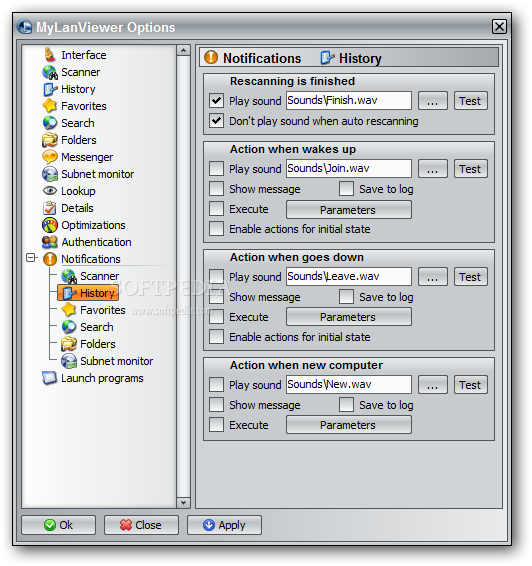The width and height of the screenshot is (532, 566).
Task: Click the Sounds\Join.wav path field
Action: (x=349, y=168)
